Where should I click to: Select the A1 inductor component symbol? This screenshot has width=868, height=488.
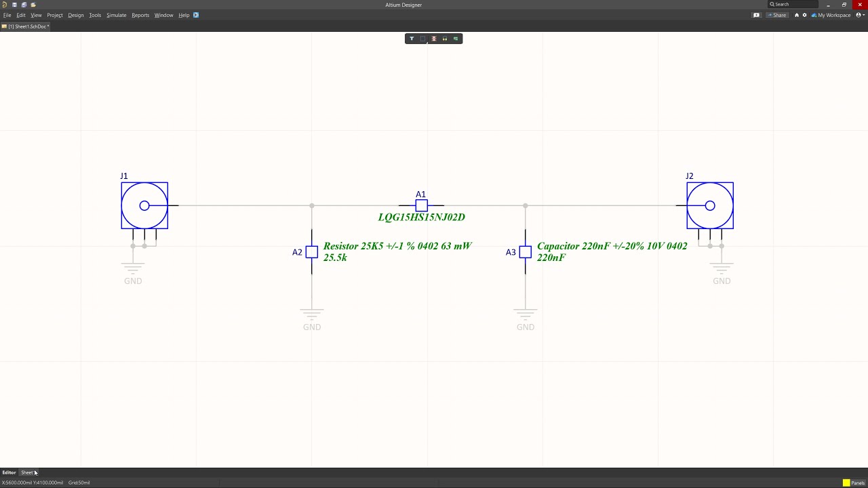pyautogui.click(x=421, y=205)
